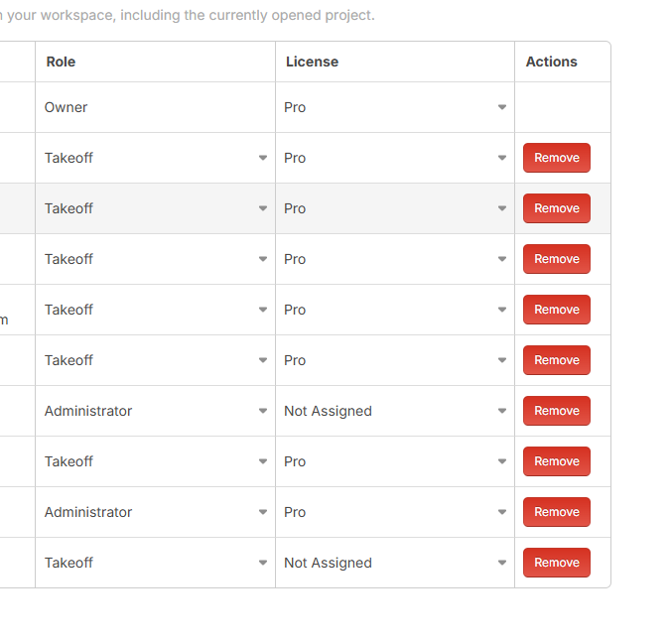The image size is (672, 641).
Task: Remove the Administrator with Pro license
Action: click(x=557, y=512)
